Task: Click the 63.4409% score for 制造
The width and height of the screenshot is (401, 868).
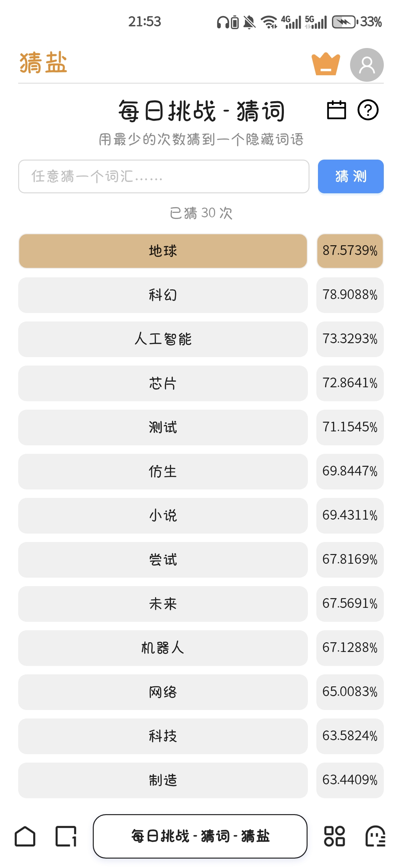Action: pyautogui.click(x=350, y=780)
